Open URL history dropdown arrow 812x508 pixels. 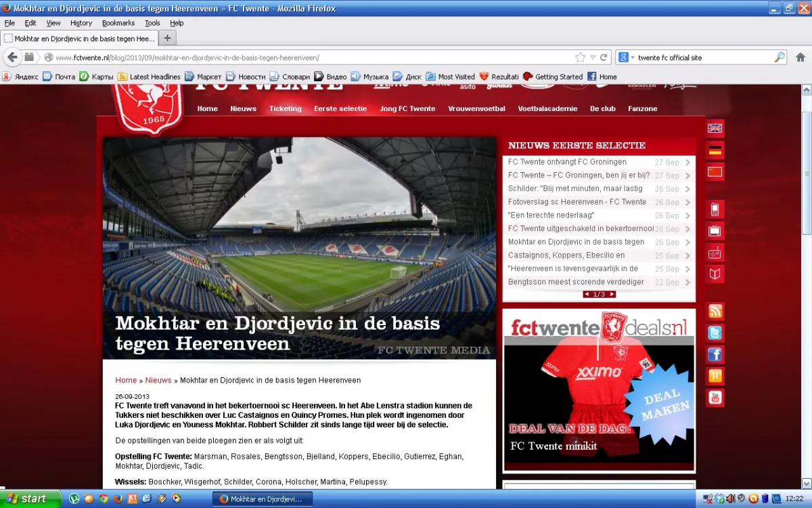click(x=593, y=58)
